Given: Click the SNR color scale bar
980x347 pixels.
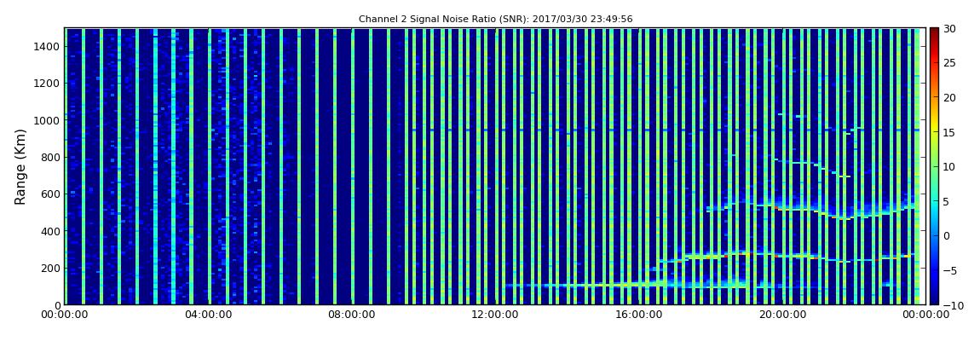Looking at the screenshot, I should click(934, 166).
